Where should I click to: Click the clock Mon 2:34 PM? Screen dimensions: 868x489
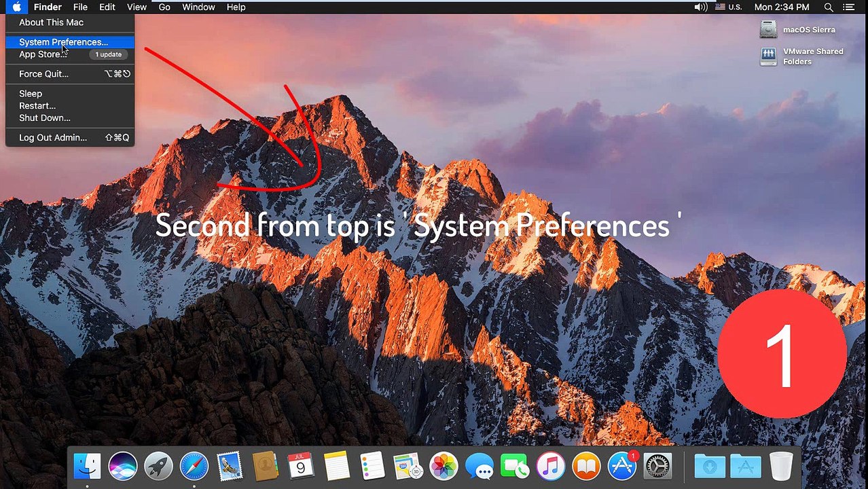click(782, 7)
